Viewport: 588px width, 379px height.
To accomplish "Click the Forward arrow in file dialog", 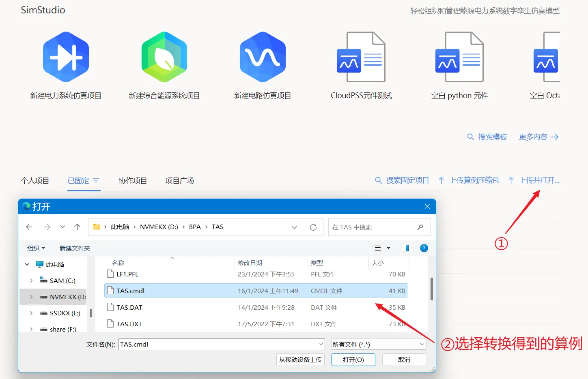I will coord(47,227).
